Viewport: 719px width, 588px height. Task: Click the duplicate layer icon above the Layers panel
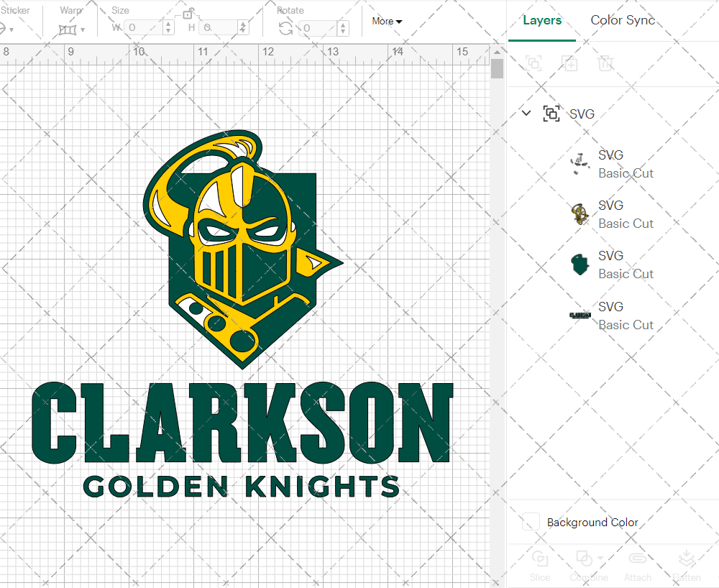pos(570,63)
